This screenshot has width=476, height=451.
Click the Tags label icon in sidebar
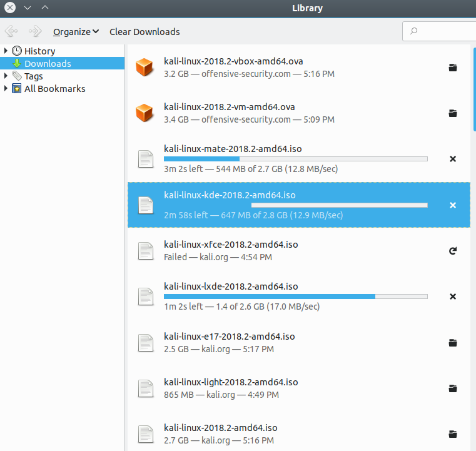(x=17, y=76)
